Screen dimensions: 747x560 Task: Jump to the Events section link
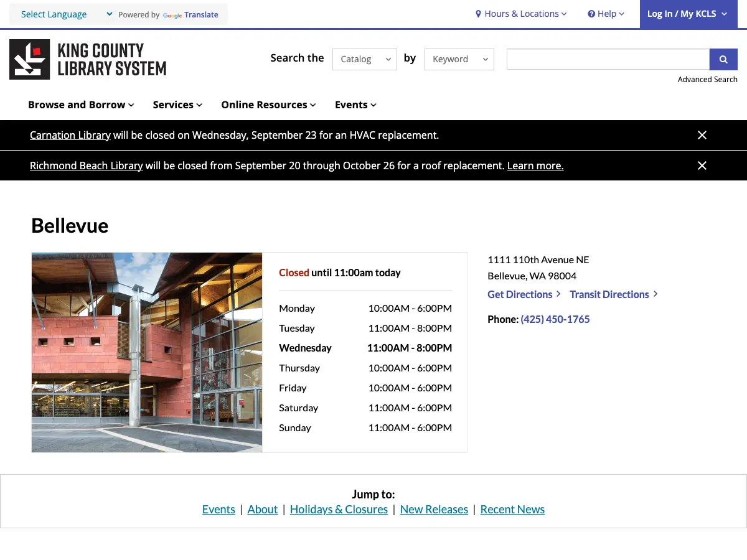[x=218, y=509]
